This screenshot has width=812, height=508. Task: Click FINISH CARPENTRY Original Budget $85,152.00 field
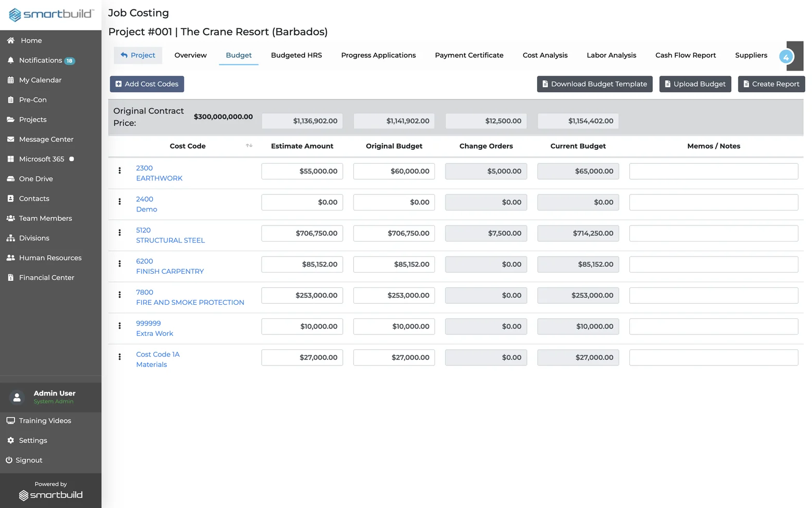pos(394,264)
